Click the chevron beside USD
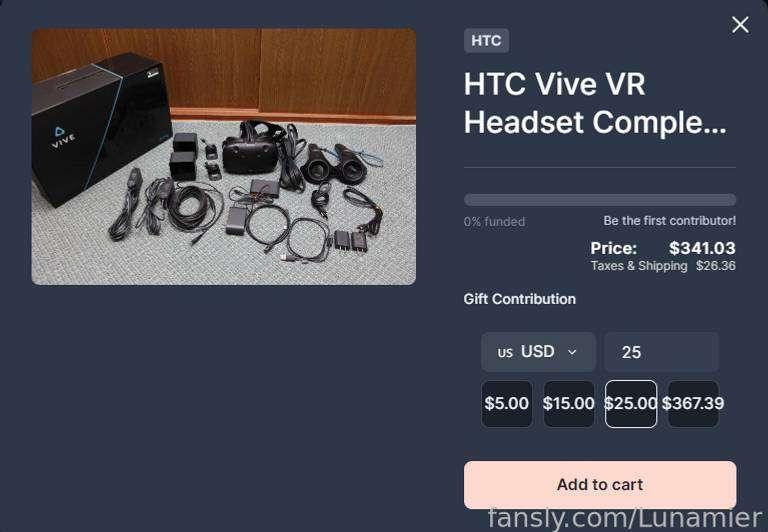 (572, 352)
